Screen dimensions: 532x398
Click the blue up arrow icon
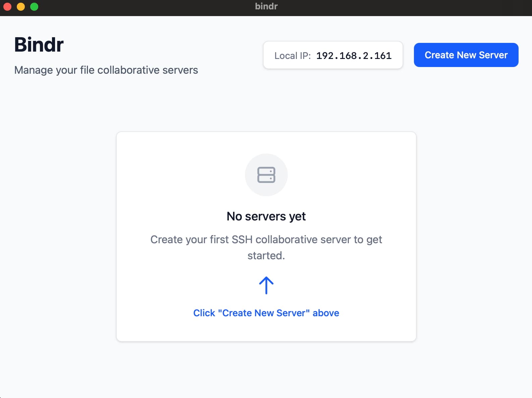pyautogui.click(x=266, y=285)
